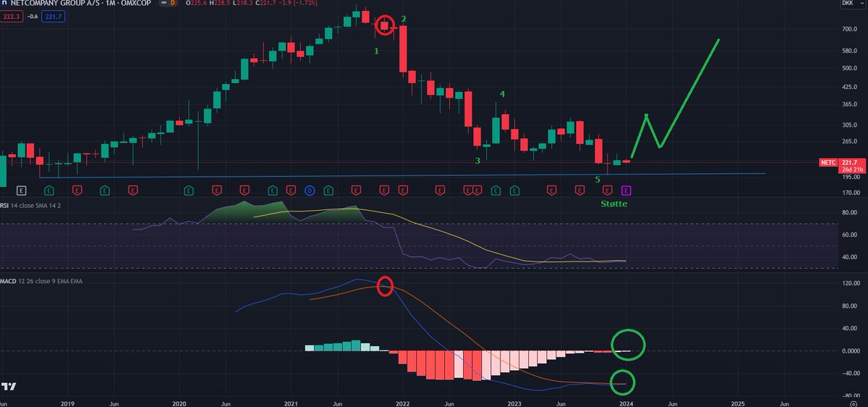Click the -0.6 spread value
868x407 pixels.
[33, 16]
